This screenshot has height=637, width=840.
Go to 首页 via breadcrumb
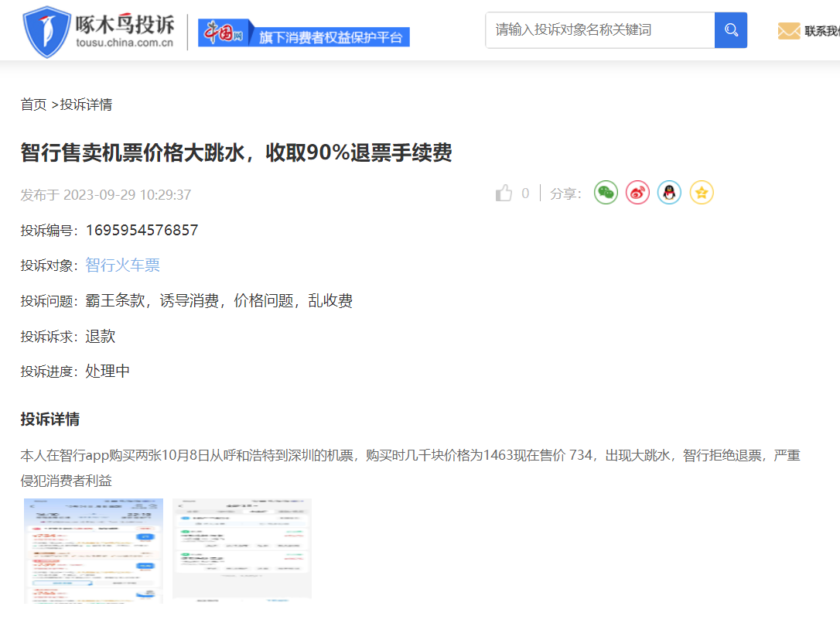pyautogui.click(x=33, y=104)
